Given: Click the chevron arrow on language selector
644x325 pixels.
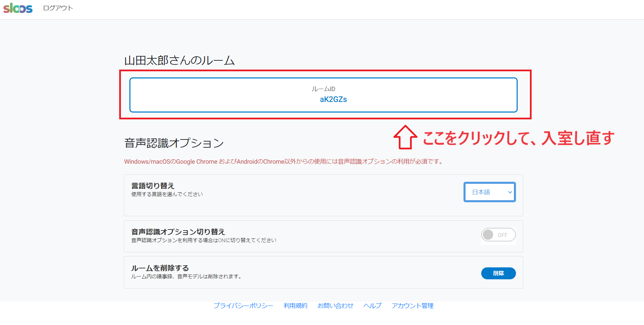Looking at the screenshot, I should pyautogui.click(x=510, y=192).
